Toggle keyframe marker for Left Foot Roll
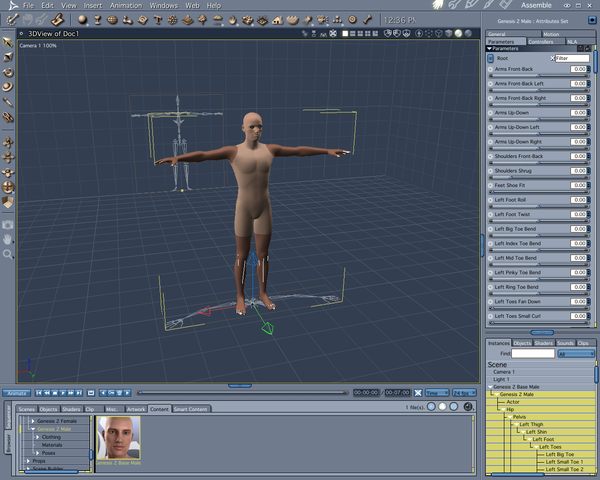This screenshot has width=600, height=480. tap(490, 200)
